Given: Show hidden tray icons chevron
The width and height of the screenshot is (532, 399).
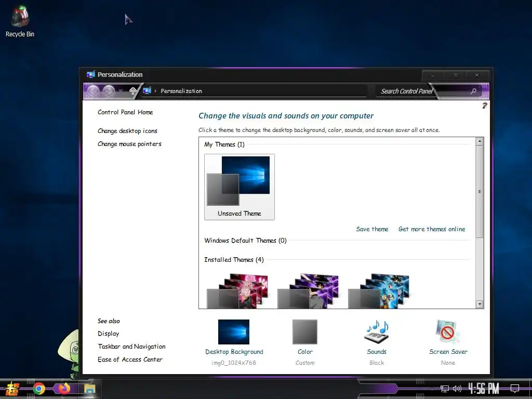Looking at the screenshot, I should 432,389.
